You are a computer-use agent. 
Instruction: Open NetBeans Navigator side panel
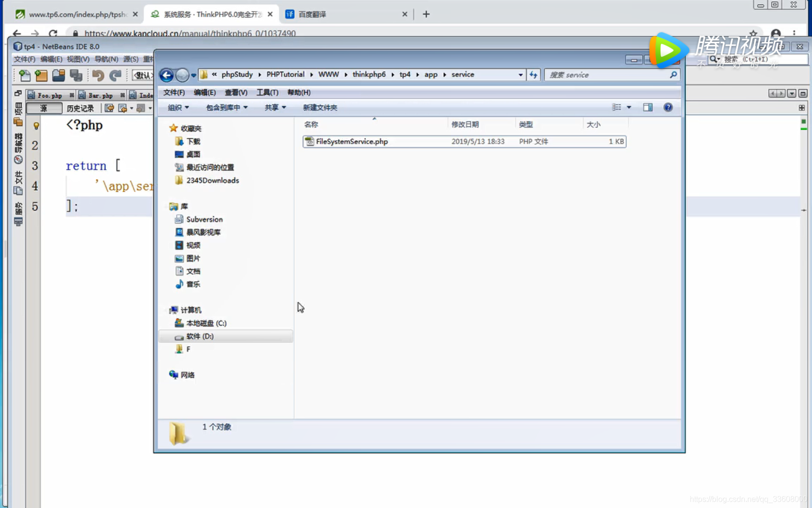[18, 149]
